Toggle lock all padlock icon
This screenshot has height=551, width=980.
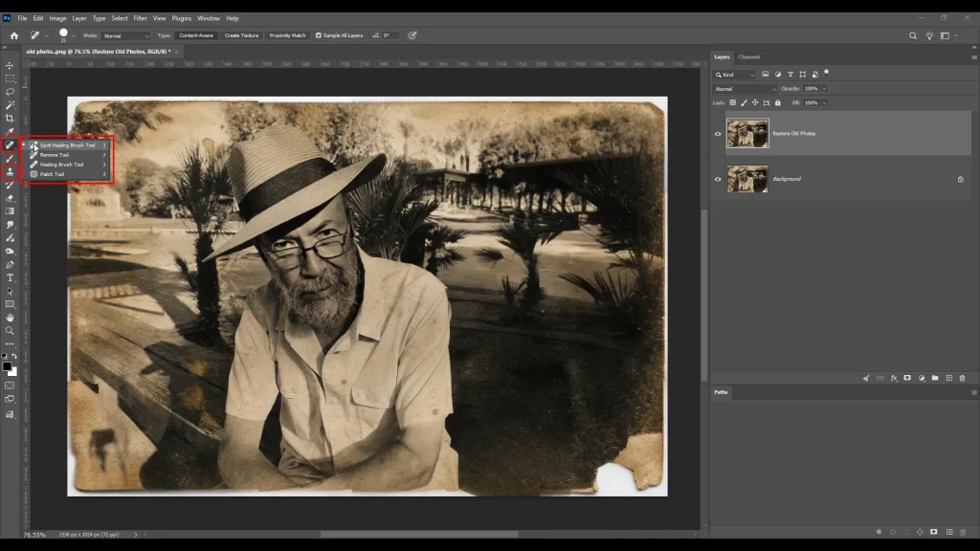pyautogui.click(x=778, y=102)
